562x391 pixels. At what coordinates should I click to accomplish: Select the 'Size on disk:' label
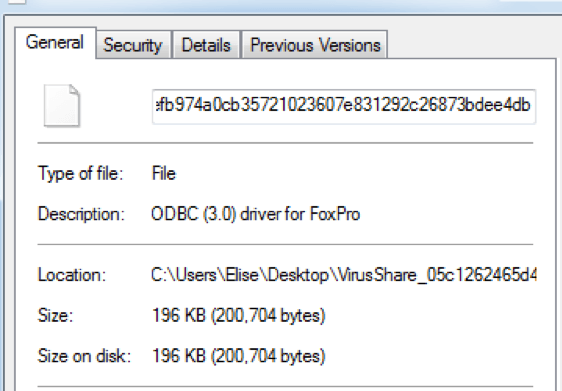(85, 356)
